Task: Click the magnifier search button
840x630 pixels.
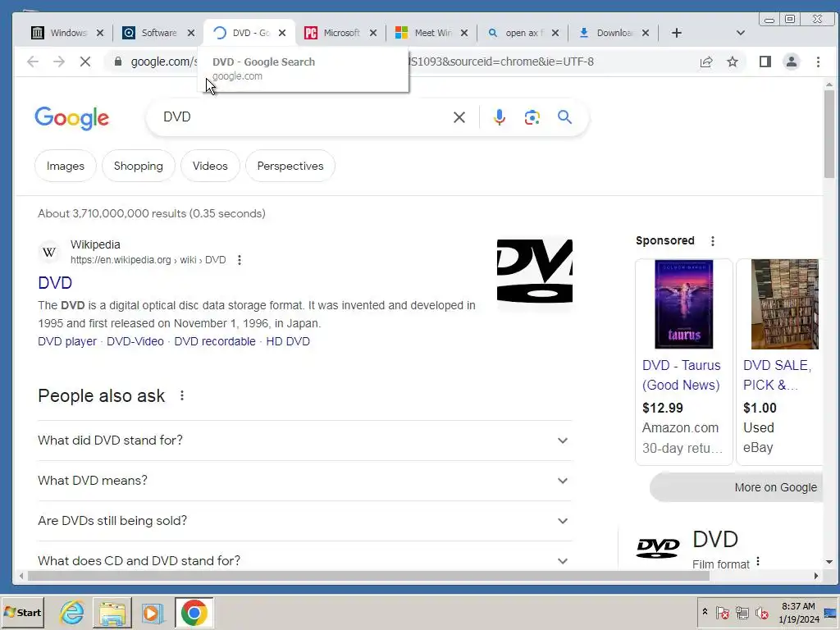Action: (x=564, y=116)
